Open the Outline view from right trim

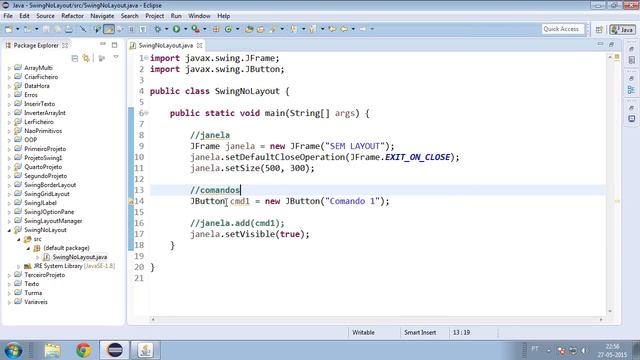(631, 90)
